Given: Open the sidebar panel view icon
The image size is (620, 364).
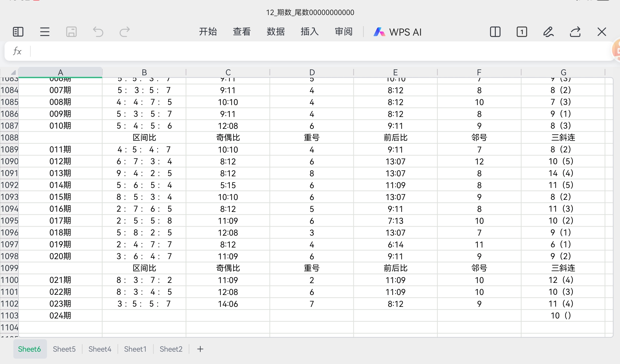Looking at the screenshot, I should click(x=18, y=32).
